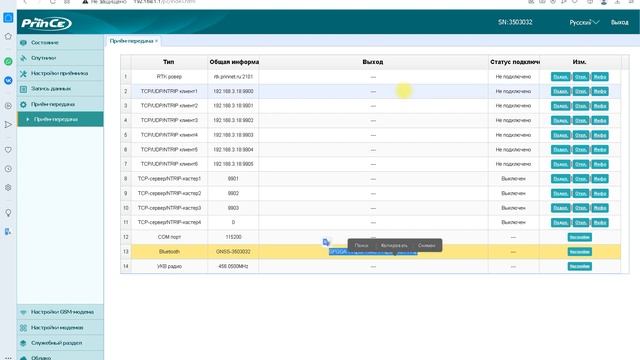Click Подкл. for TCP-сервер/NTRIP-кастер4 row
This screenshot has width=640, height=360.
pos(560,222)
